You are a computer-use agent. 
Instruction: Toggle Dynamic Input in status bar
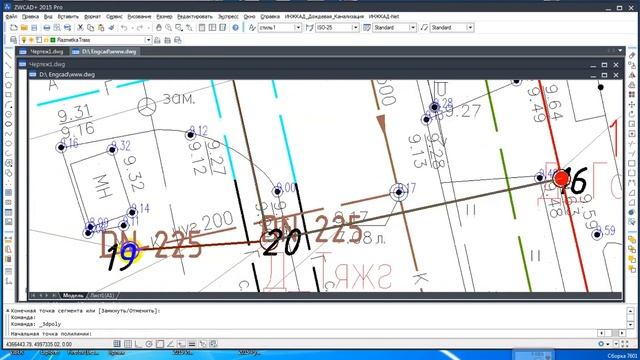point(181,344)
